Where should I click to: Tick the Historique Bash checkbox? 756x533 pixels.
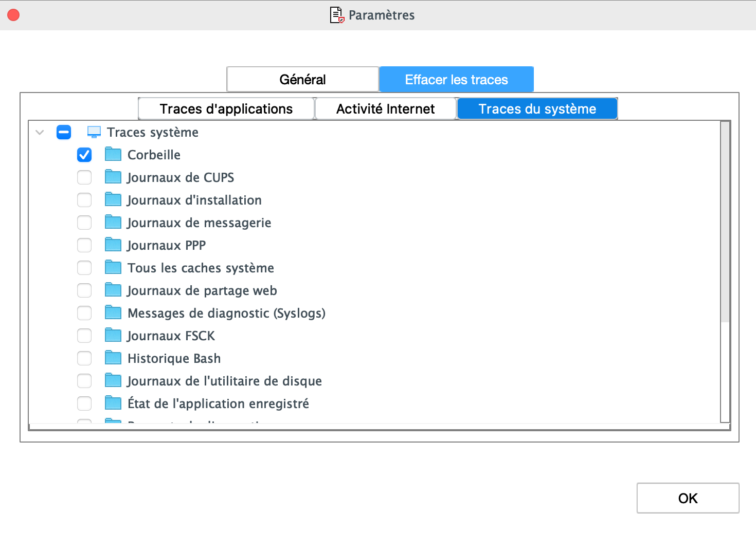(x=84, y=358)
